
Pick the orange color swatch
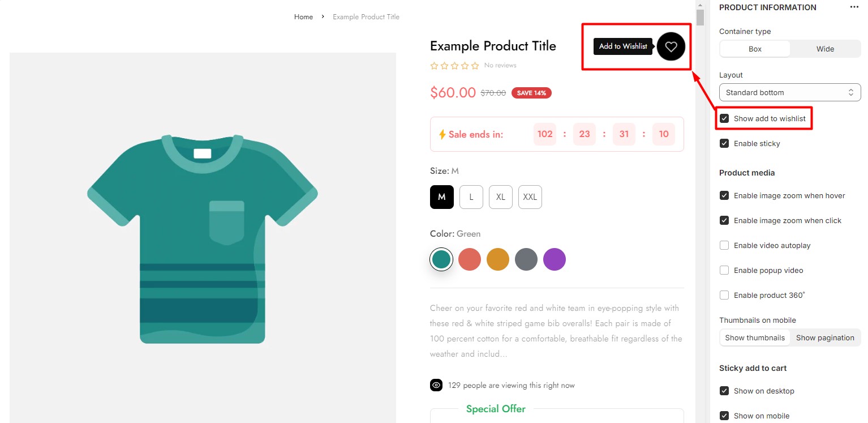point(498,259)
